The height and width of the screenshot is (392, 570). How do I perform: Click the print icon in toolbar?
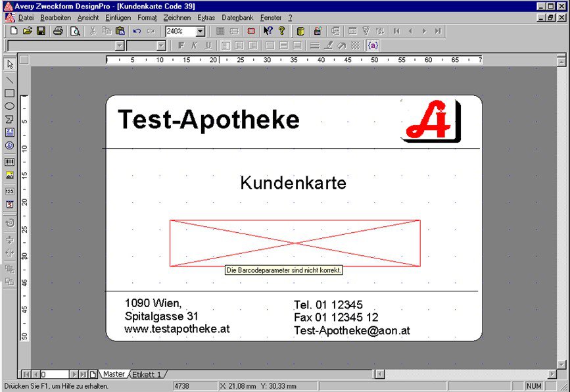point(58,31)
